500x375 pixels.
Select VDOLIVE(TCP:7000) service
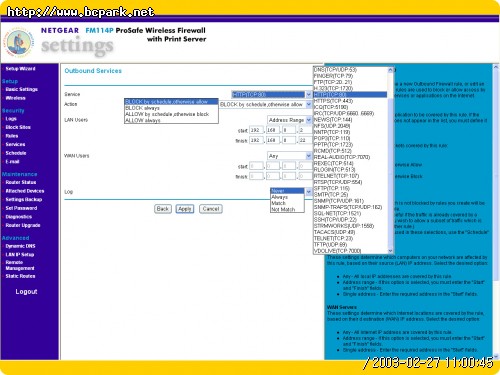coord(350,251)
